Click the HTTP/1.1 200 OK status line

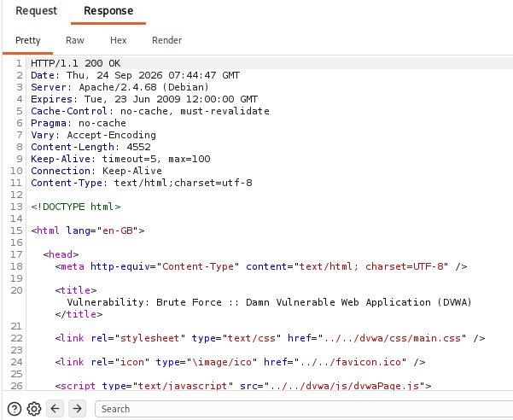(76, 63)
